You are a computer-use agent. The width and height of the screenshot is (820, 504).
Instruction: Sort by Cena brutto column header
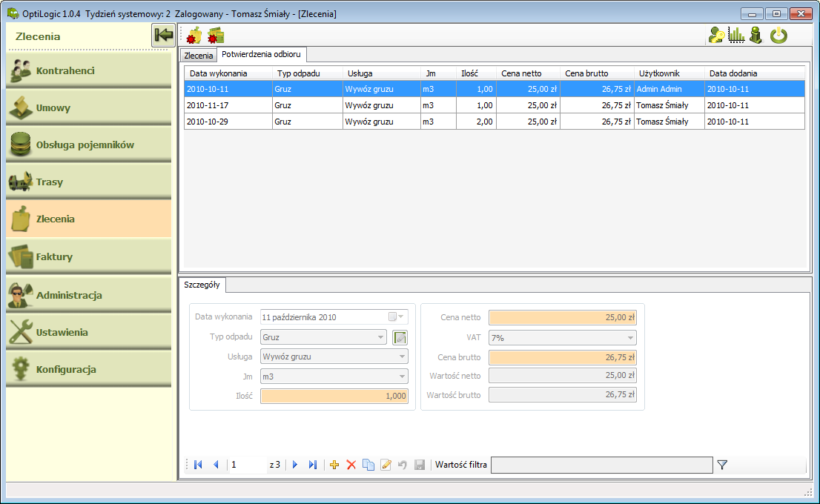pyautogui.click(x=597, y=73)
